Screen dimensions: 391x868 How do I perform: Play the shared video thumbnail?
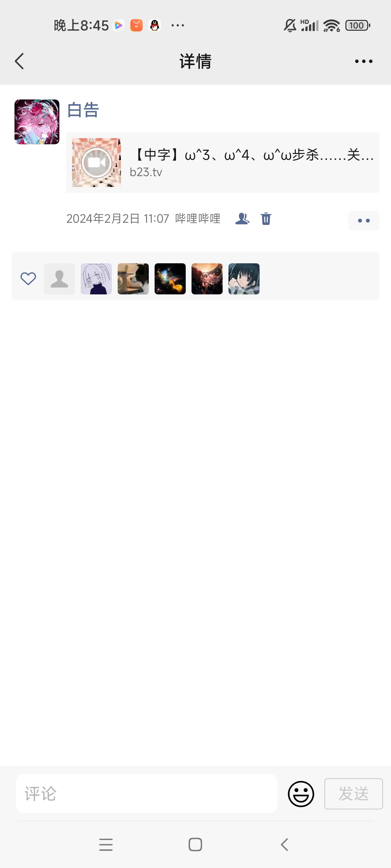click(x=96, y=162)
